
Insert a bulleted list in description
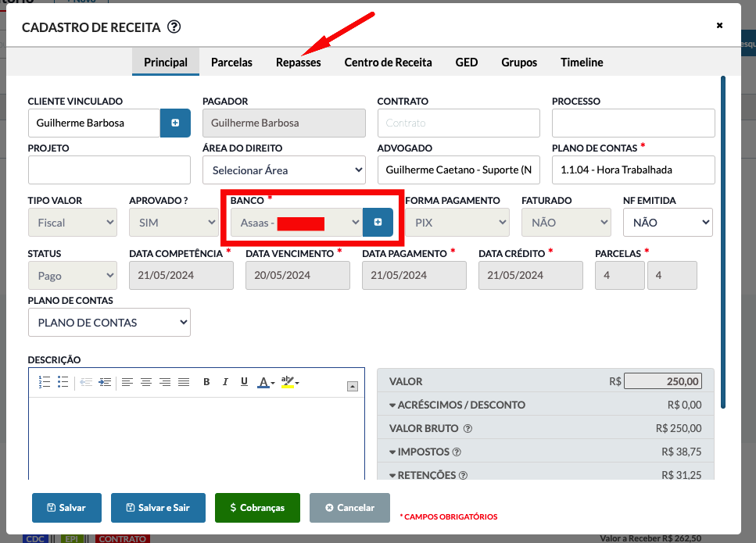pyautogui.click(x=63, y=382)
